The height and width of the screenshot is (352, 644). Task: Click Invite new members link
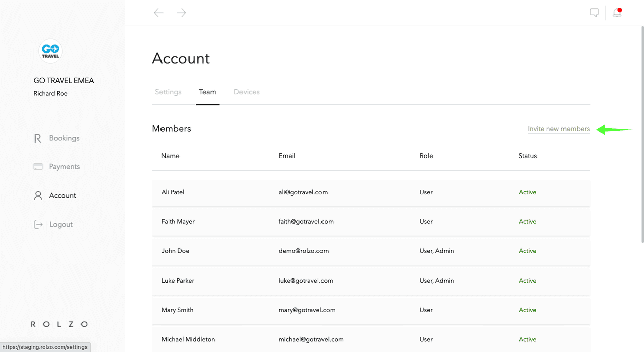click(x=558, y=129)
